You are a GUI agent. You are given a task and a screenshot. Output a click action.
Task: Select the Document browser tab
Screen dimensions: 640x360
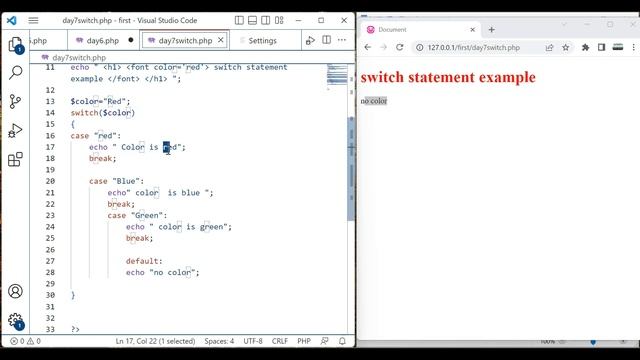click(420, 29)
